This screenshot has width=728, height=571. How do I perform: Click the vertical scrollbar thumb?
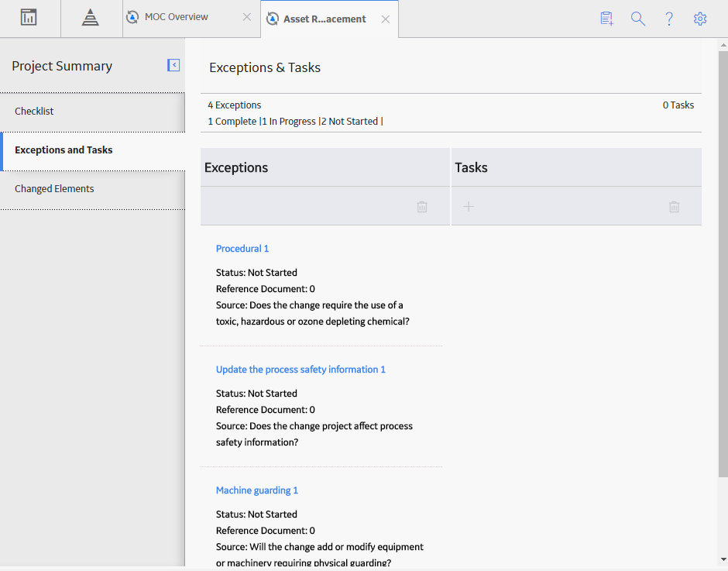coord(723,263)
